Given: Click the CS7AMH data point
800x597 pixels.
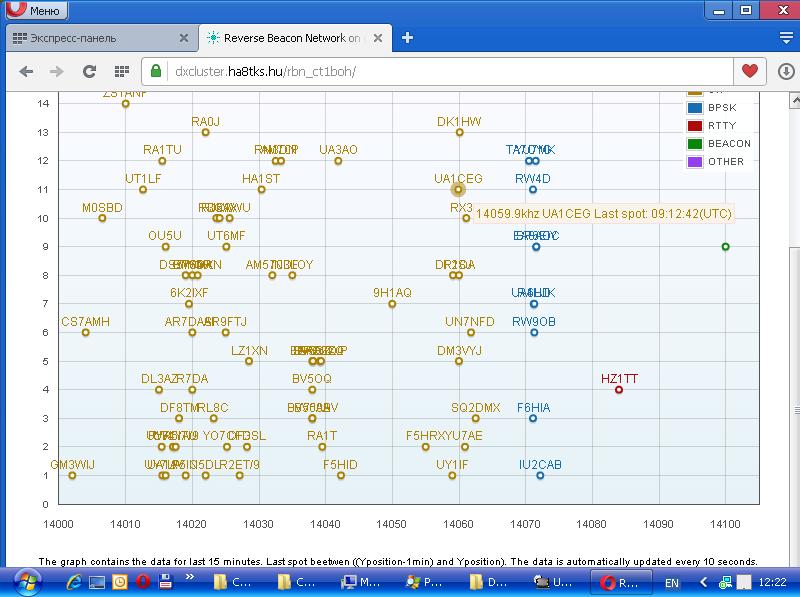Looking at the screenshot, I should tap(85, 332).
